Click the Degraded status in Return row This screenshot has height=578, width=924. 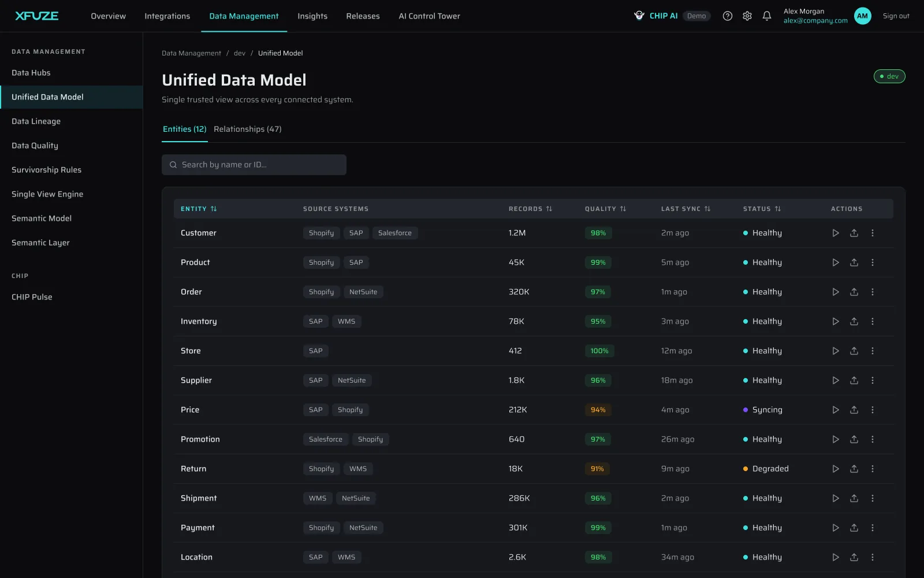(x=766, y=469)
